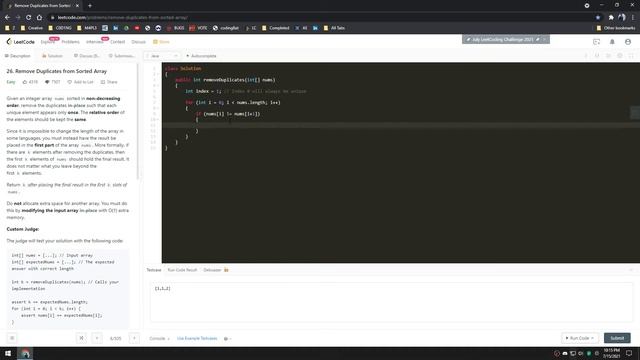This screenshot has height=360, width=640.
Task: Open the problem list icon
Action: 12,338
